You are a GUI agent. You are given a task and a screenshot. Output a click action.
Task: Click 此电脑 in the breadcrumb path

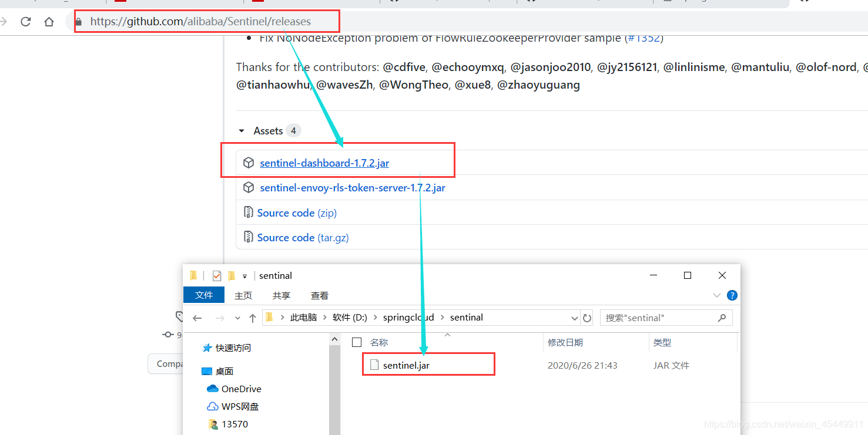click(303, 317)
